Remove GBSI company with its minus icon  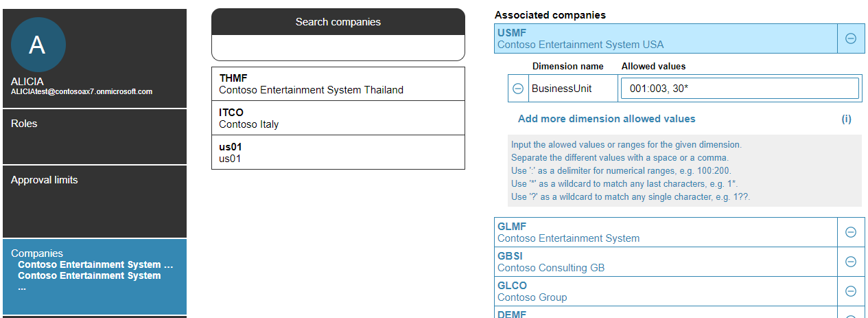click(x=851, y=262)
